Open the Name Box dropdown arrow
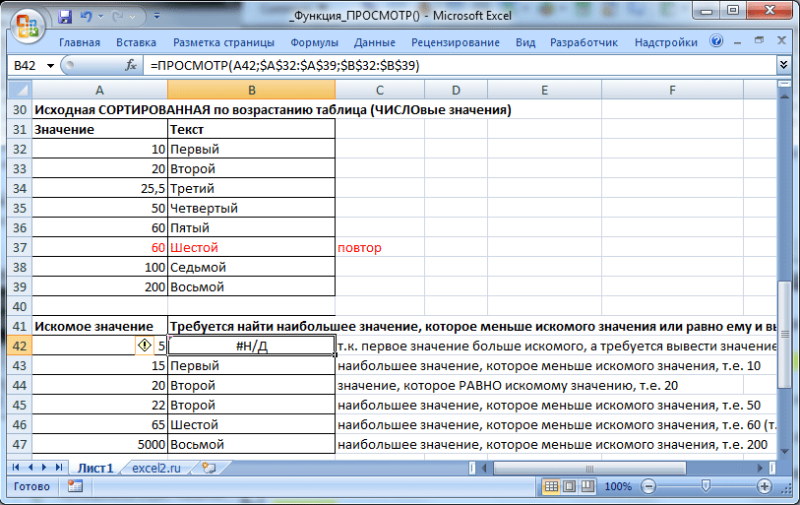 tap(51, 66)
